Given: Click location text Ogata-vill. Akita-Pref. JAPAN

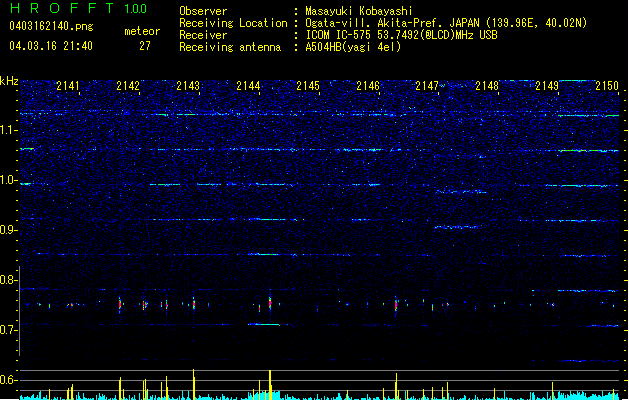Looking at the screenshot, I should [x=392, y=23].
